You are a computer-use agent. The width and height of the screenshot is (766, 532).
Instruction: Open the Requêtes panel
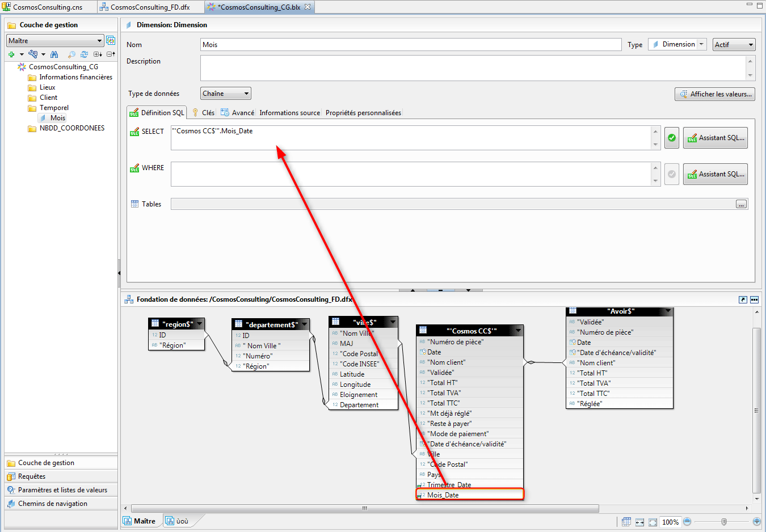pos(61,476)
